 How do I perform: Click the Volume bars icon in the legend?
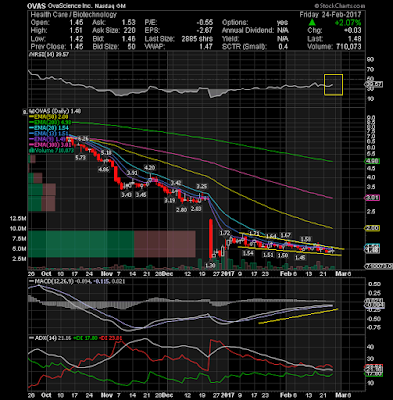tap(31, 150)
